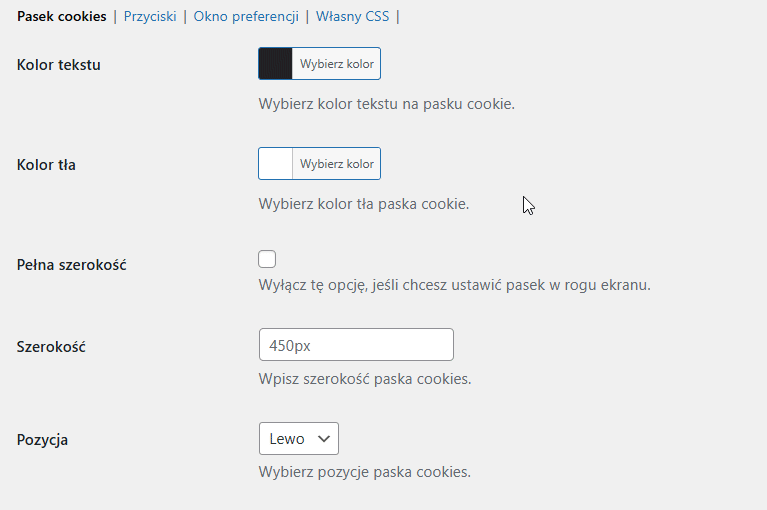
Task: Click the hint 'Wpisz szerokość paska cookies'
Action: point(364,380)
